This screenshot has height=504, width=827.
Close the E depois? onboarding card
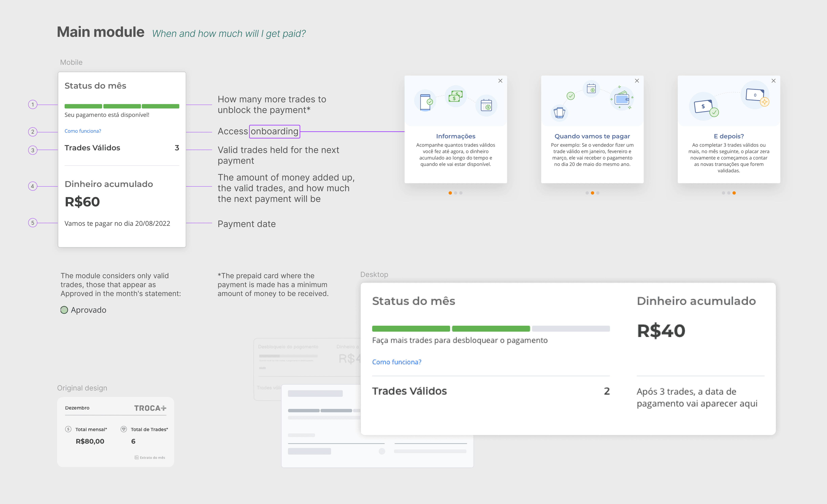773,81
